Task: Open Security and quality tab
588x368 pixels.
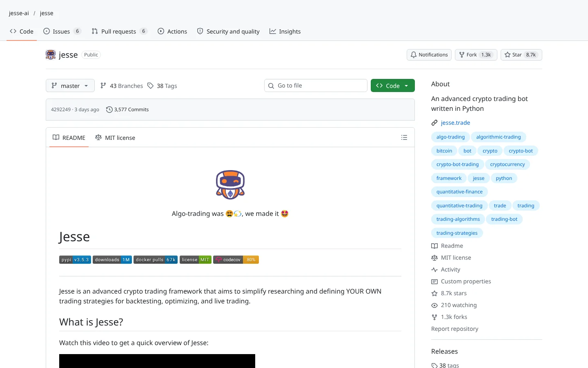Action: [x=228, y=31]
